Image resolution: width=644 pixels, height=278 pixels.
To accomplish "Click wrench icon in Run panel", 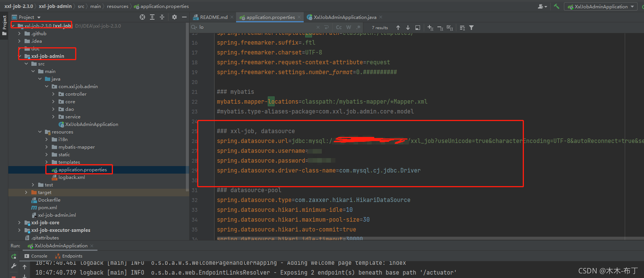I will click(x=14, y=266).
